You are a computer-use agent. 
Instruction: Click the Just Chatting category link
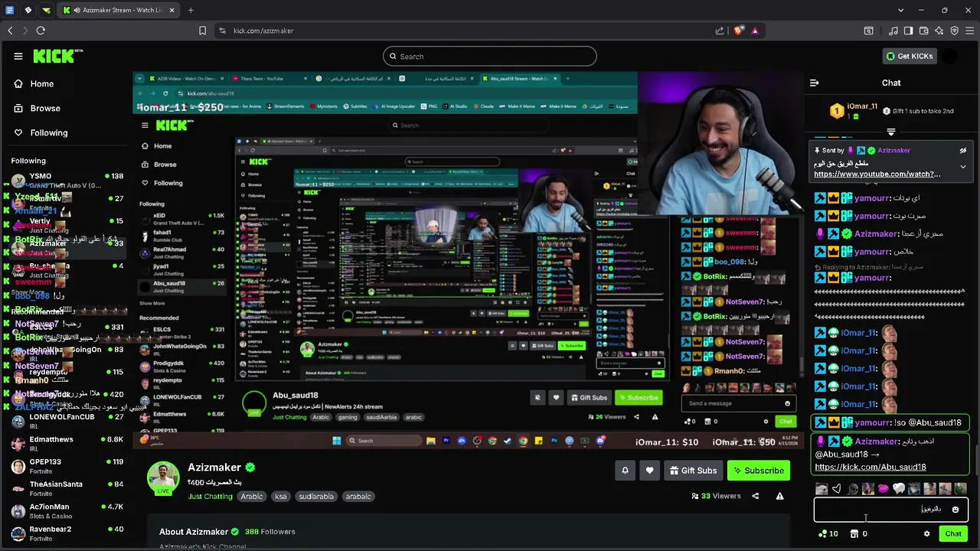[x=210, y=497]
